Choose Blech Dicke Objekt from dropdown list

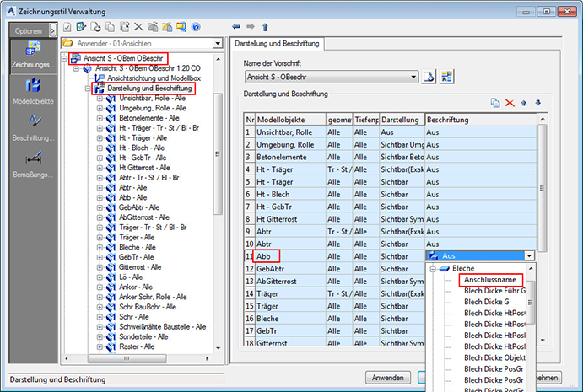click(x=494, y=357)
